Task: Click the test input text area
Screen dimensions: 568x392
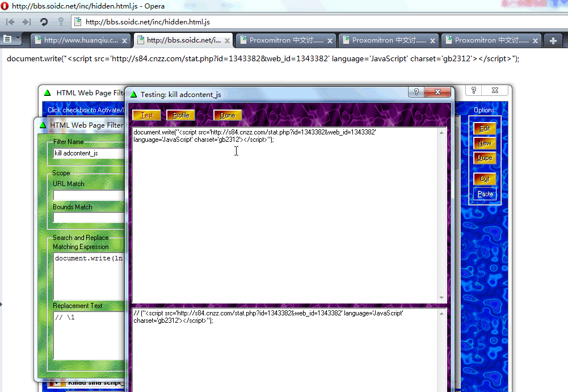Action: [x=285, y=215]
